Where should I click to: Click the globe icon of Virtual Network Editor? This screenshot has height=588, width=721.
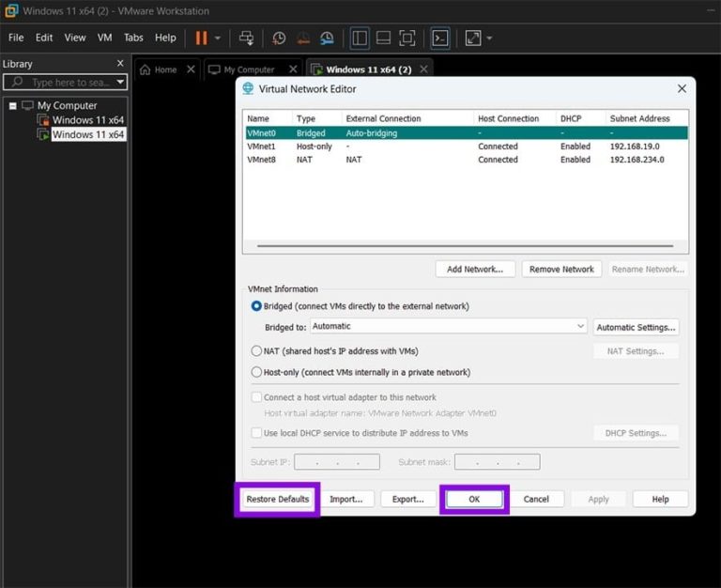pyautogui.click(x=248, y=88)
